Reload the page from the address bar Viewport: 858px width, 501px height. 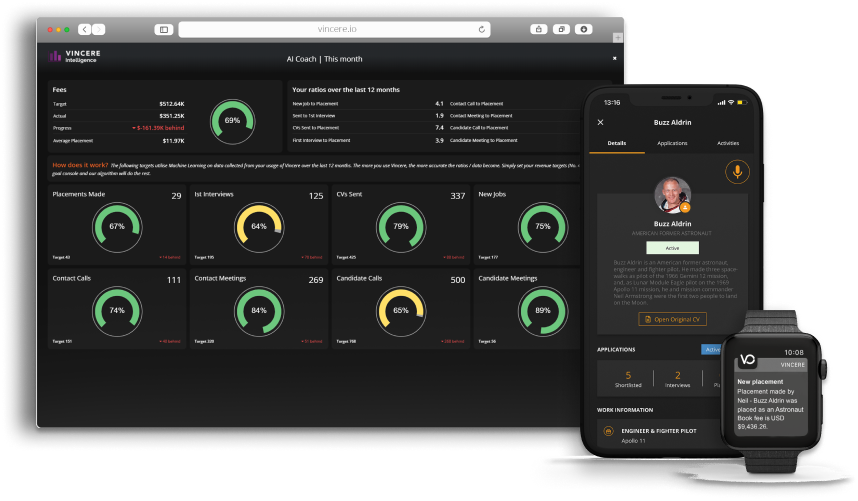click(482, 29)
